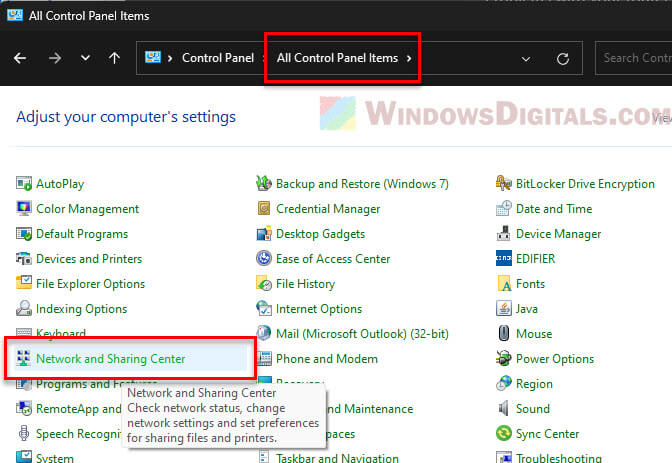
Task: Open the AutoPlay link
Action: 60,184
